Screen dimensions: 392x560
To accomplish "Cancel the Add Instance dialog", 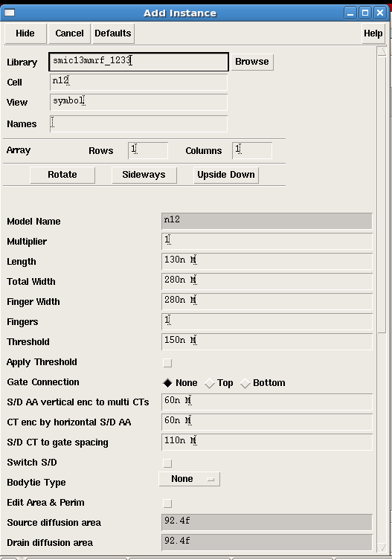I will 69,33.
